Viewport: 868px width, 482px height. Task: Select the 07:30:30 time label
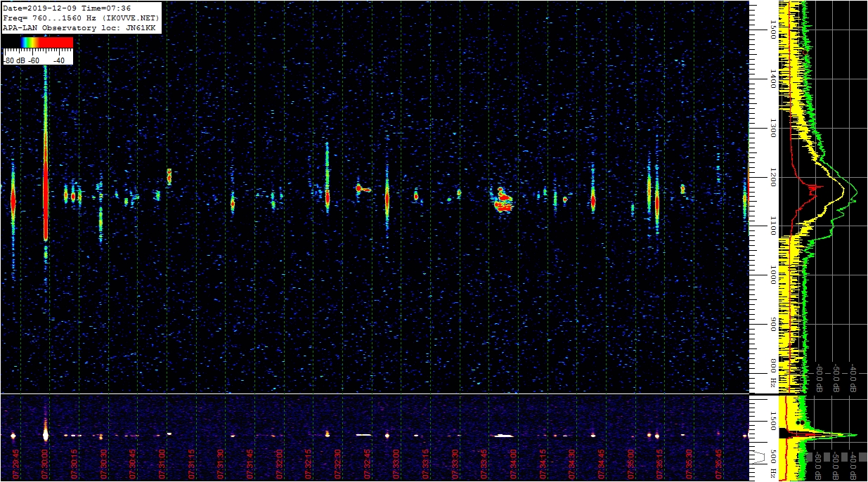click(x=104, y=464)
